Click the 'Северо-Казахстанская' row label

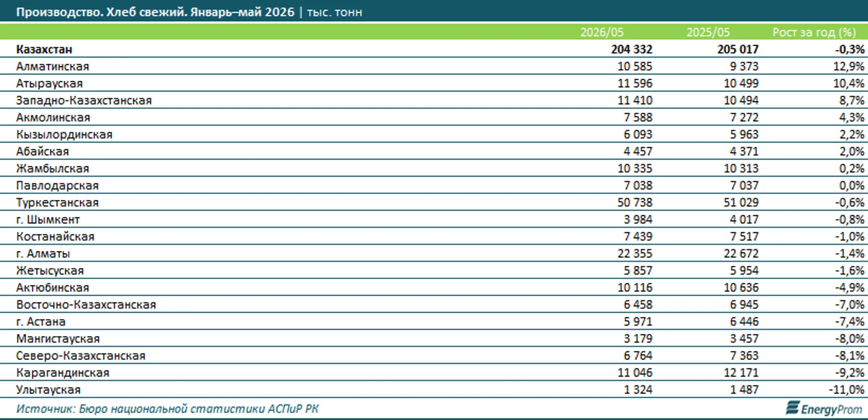(x=81, y=356)
